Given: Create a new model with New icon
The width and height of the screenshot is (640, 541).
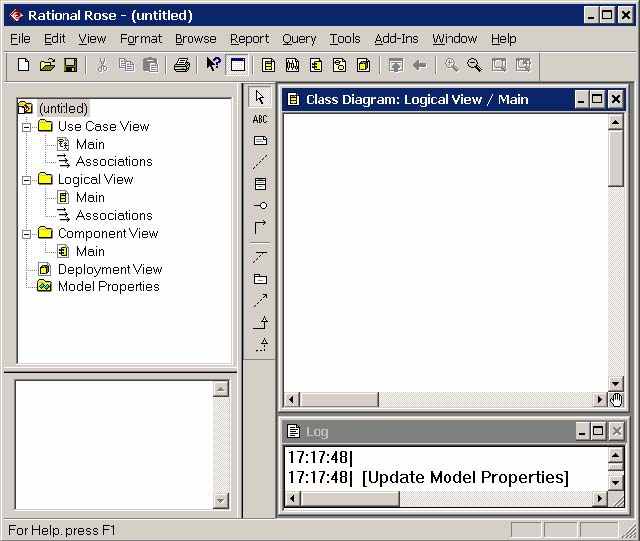Looking at the screenshot, I should (23, 65).
